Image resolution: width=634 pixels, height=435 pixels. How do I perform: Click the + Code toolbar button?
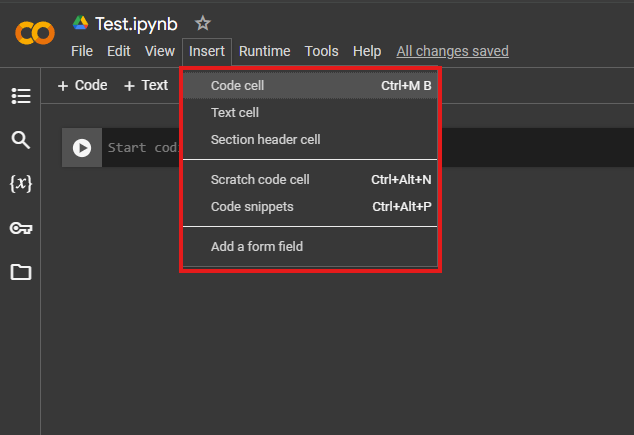[82, 86]
